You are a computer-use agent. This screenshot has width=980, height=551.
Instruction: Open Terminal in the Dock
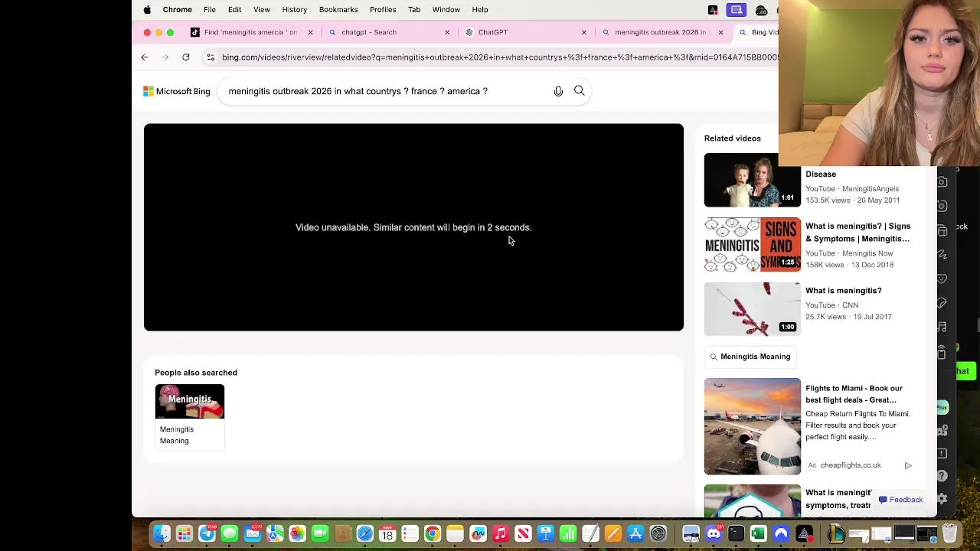pyautogui.click(x=736, y=533)
